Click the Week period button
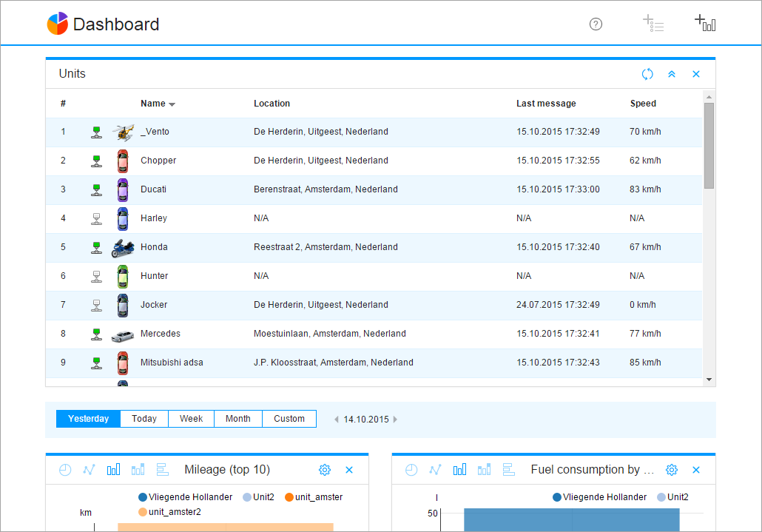762x532 pixels. [x=191, y=419]
